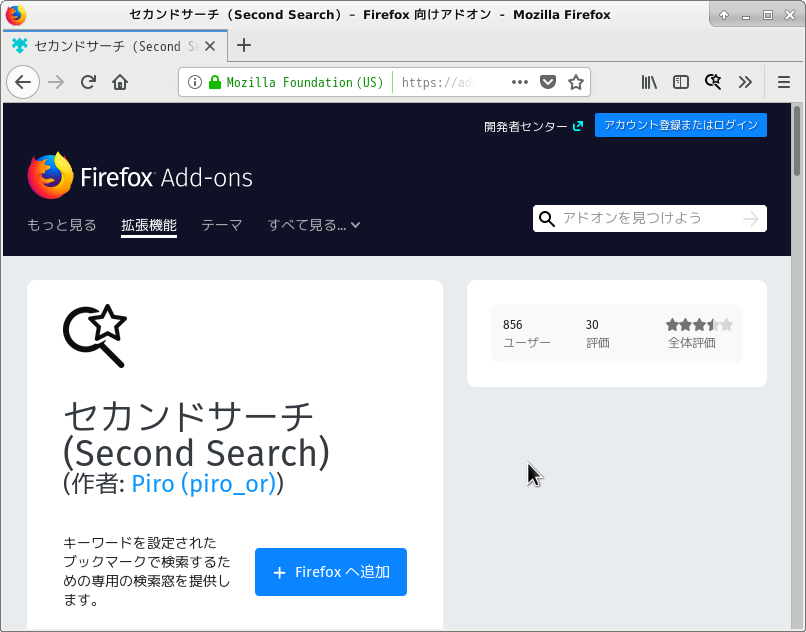806x632 pixels.
Task: Bookmark this page with the star icon
Action: (x=576, y=82)
